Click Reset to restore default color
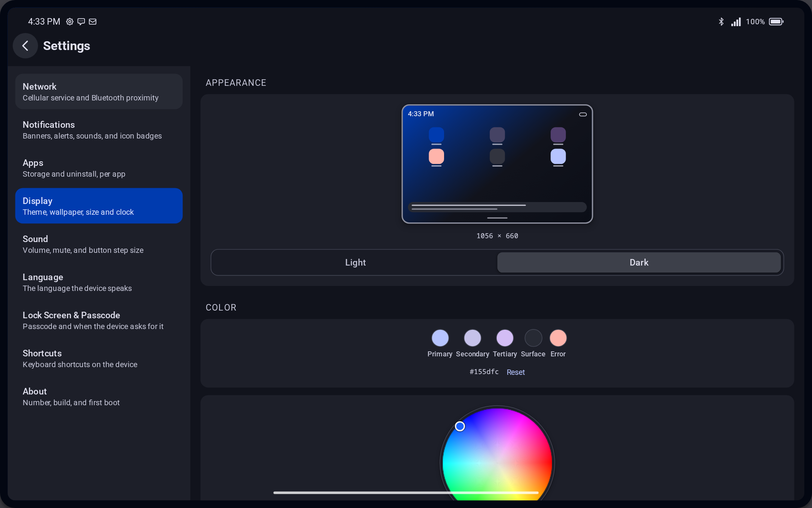 point(516,372)
